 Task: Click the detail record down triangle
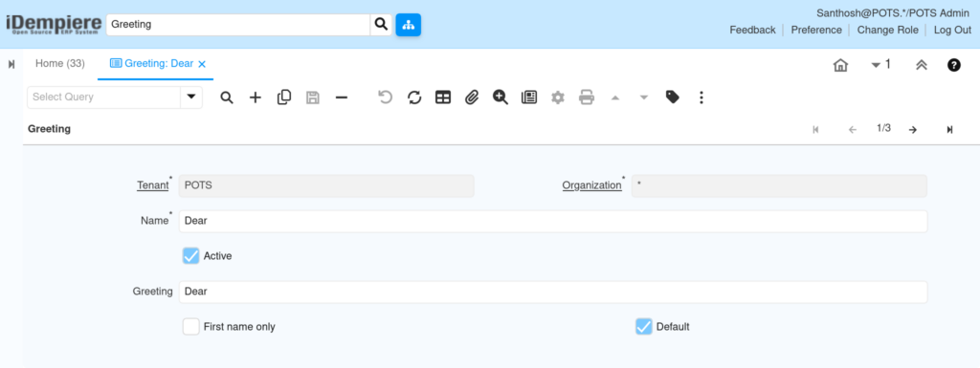(644, 97)
